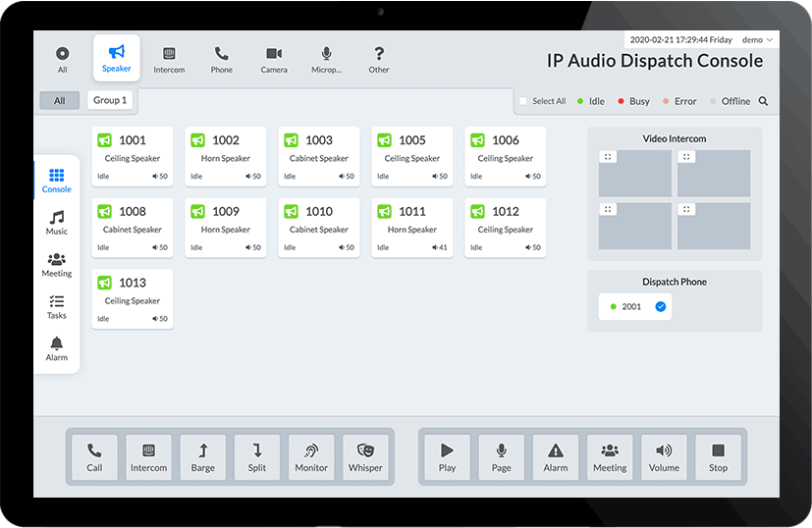812x528 pixels.
Task: Open the Alarm sidebar view
Action: tap(56, 349)
